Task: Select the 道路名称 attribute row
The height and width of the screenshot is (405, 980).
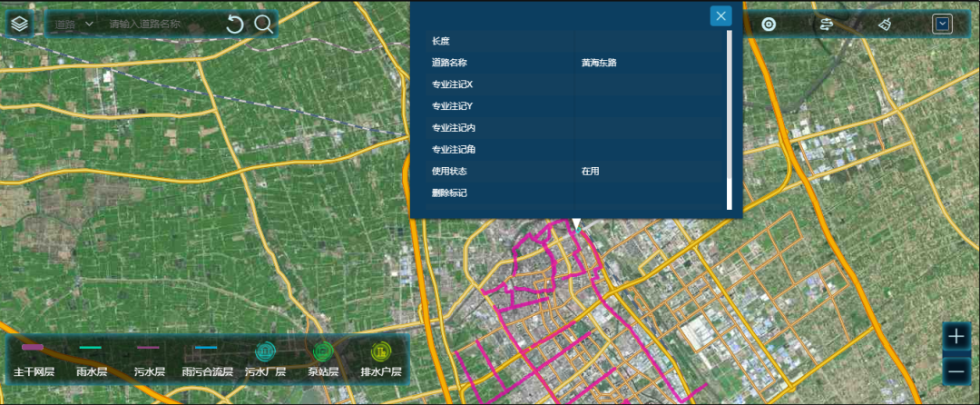Action: [x=573, y=63]
